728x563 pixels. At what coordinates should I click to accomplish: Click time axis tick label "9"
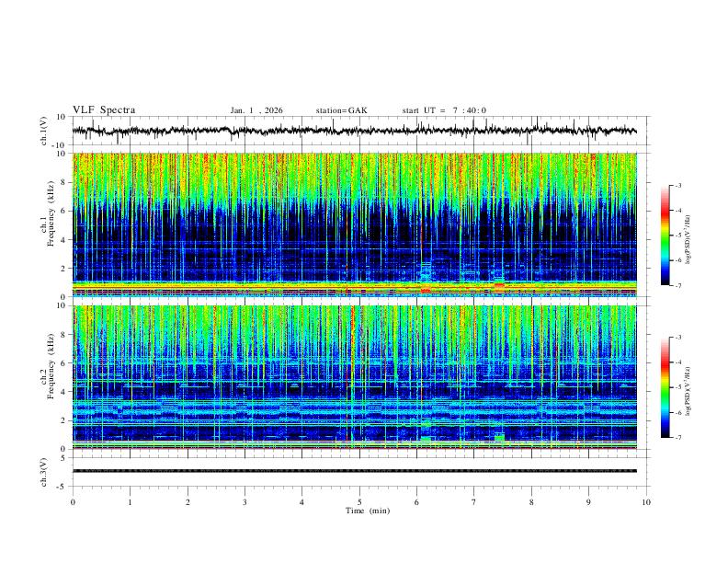[588, 502]
